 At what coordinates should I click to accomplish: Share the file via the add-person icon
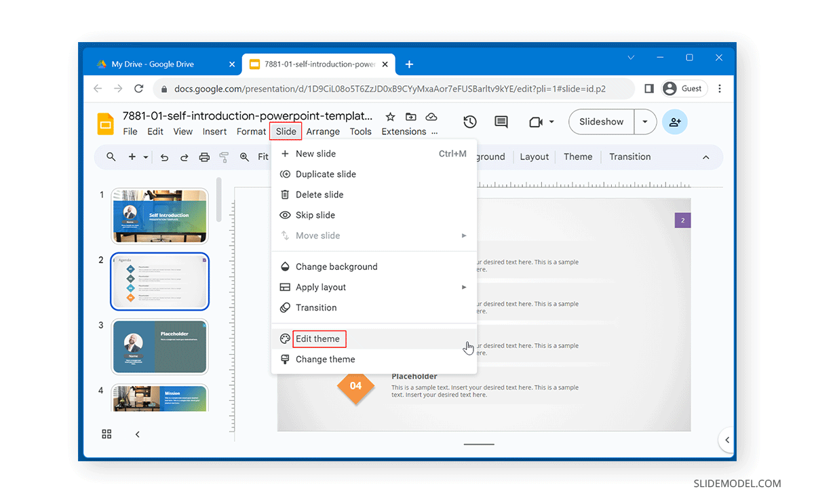coord(674,121)
